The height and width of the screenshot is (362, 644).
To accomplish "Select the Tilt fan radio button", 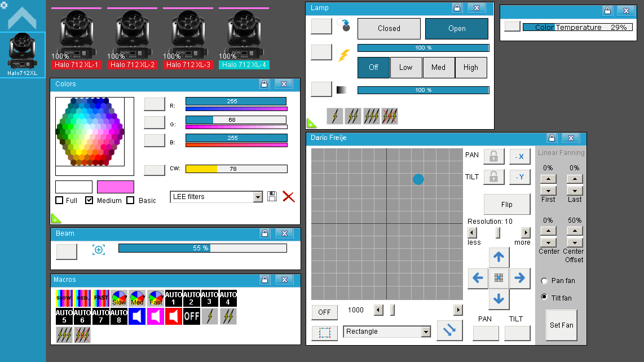I will coord(545,297).
